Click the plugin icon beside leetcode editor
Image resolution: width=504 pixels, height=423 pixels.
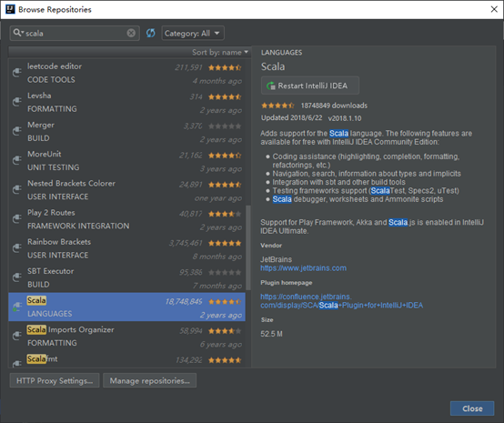pyautogui.click(x=16, y=73)
